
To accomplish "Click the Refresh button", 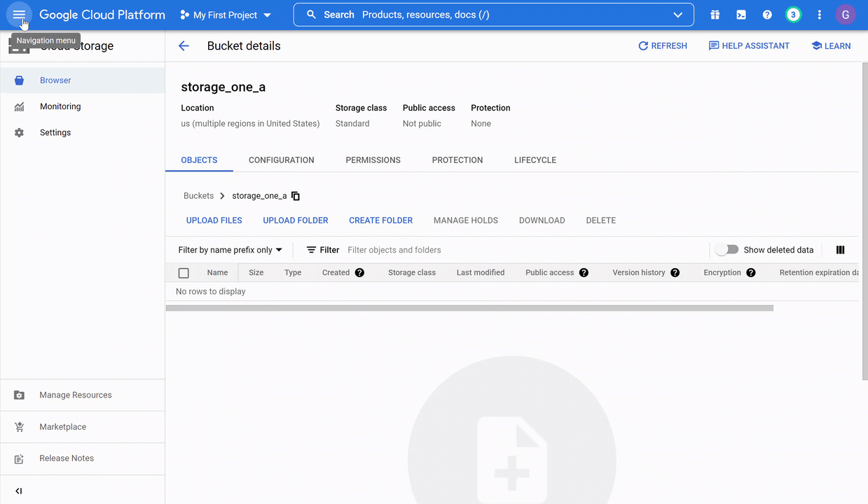I will pos(663,45).
